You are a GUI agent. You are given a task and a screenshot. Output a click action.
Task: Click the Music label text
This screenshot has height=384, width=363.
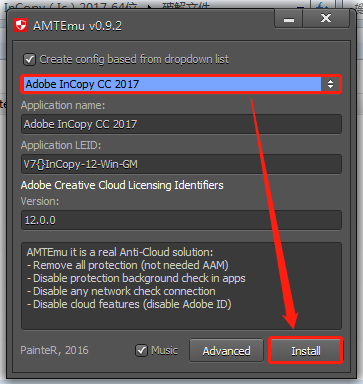[164, 350]
